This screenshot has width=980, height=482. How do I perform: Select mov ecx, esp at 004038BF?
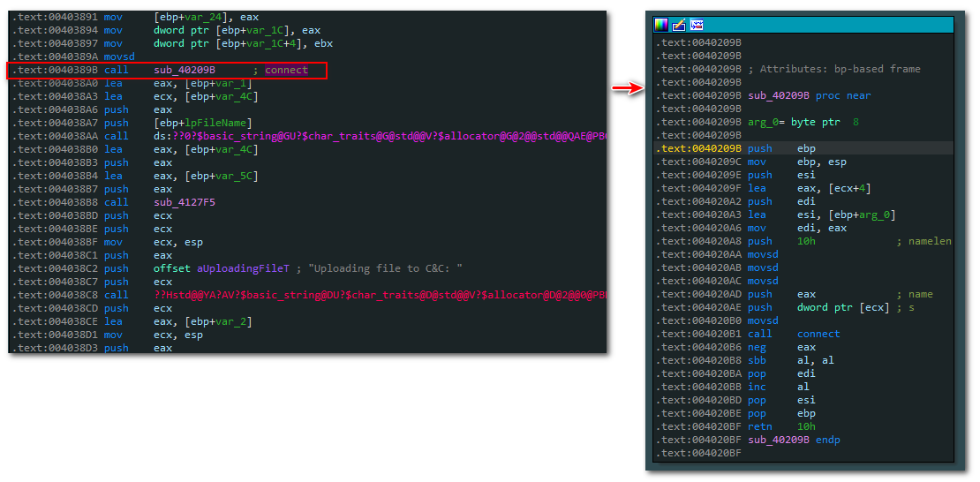pos(108,242)
